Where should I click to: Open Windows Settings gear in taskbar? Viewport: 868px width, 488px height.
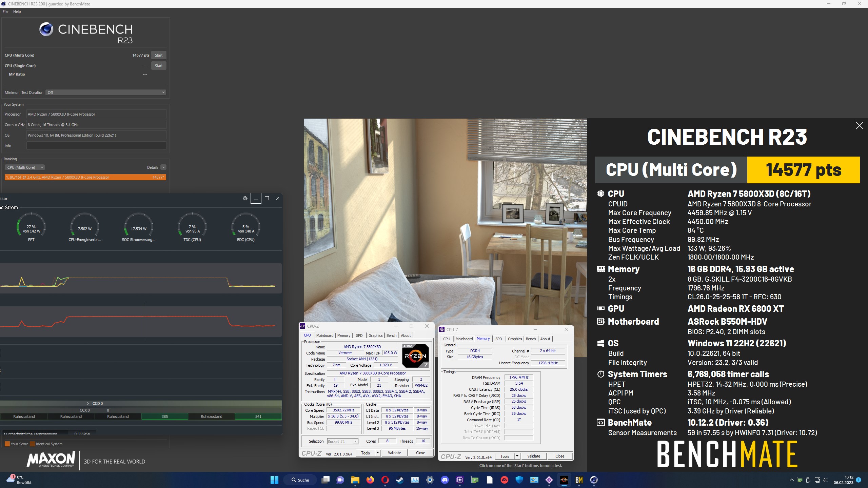point(430,480)
